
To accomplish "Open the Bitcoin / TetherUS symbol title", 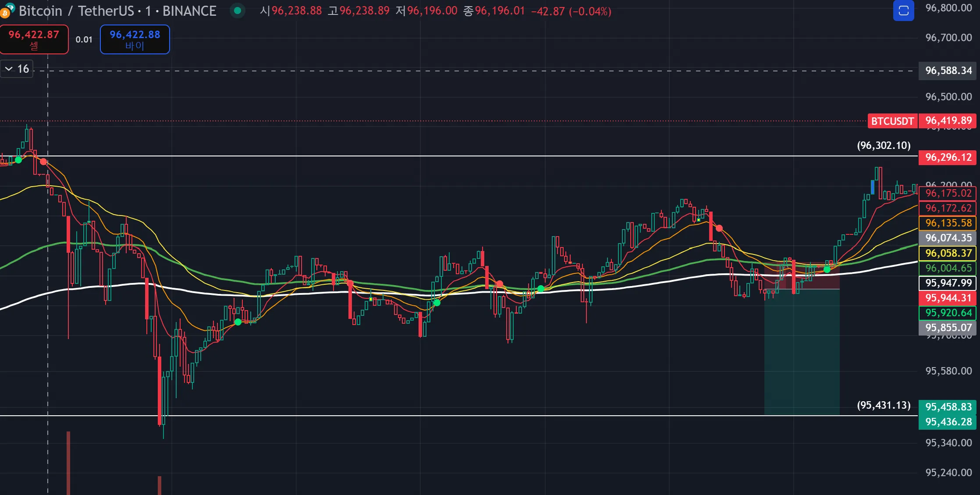I will click(117, 11).
